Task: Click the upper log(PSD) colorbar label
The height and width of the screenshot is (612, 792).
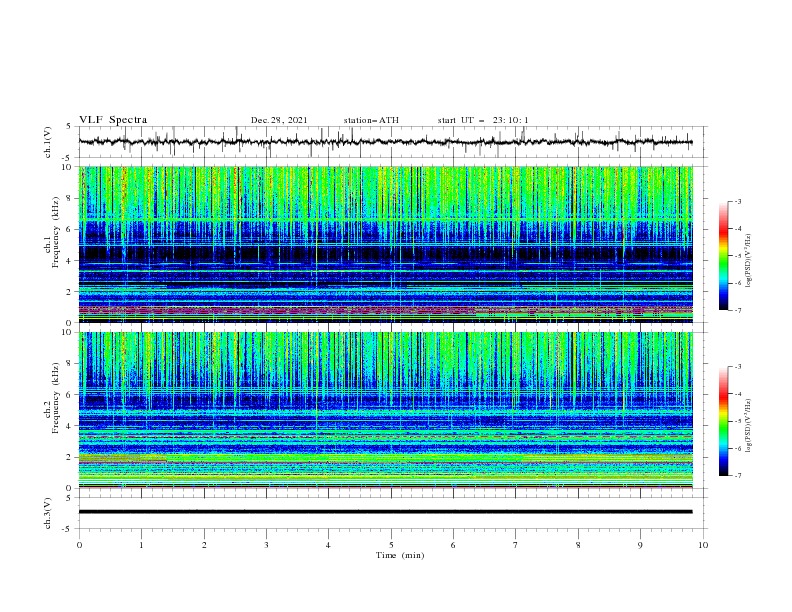Action: tap(749, 261)
